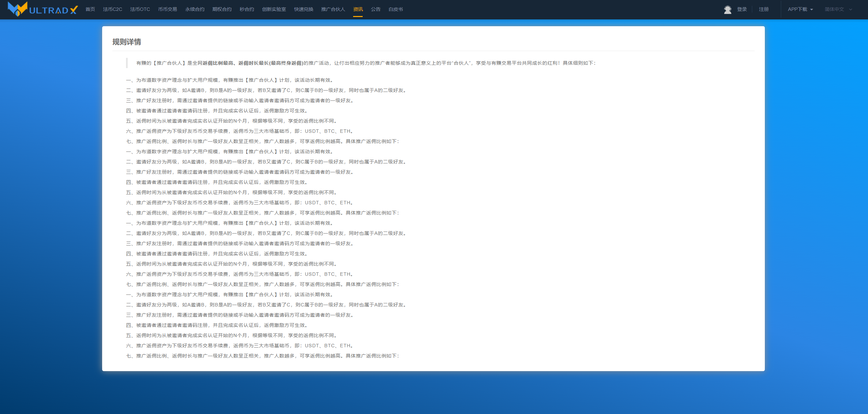Go to 创新实验室
This screenshot has height=414, width=868.
(x=274, y=9)
